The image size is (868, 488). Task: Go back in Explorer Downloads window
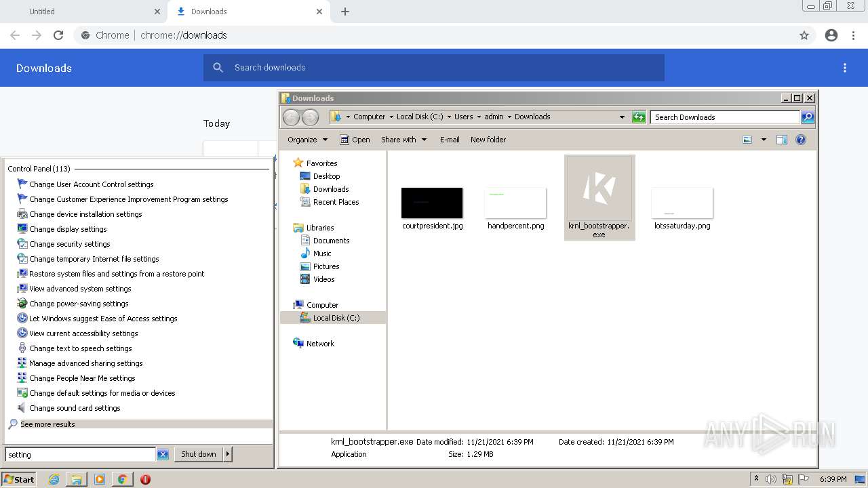[x=291, y=117]
